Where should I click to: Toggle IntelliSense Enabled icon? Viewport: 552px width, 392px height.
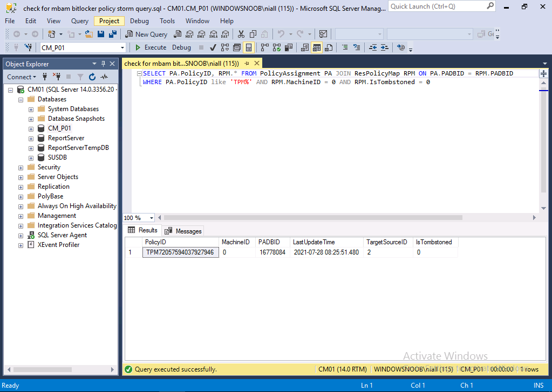point(249,47)
